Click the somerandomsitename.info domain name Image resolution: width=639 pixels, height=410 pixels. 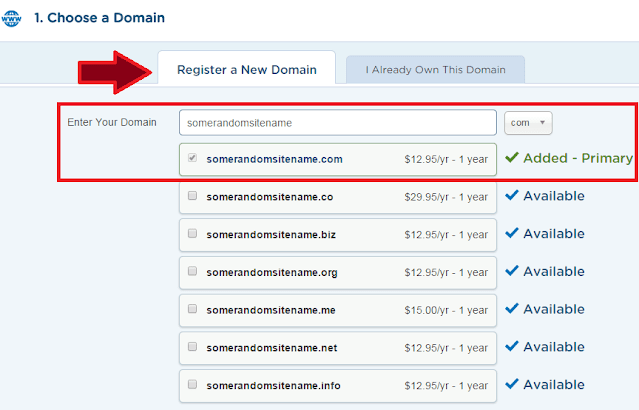(x=273, y=386)
